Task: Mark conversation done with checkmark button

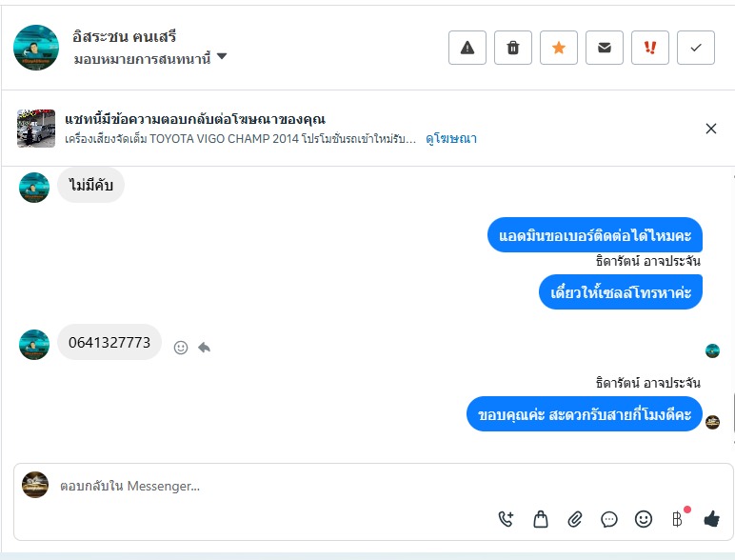Action: tap(696, 48)
